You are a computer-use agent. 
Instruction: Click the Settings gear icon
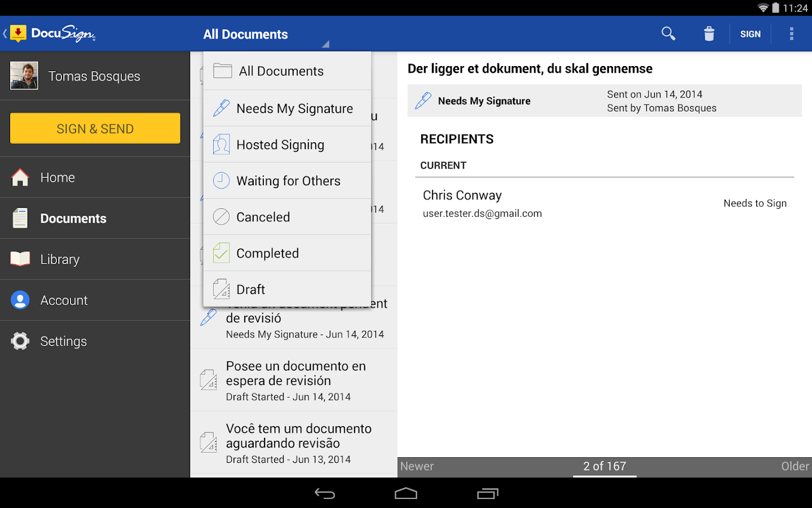(20, 340)
